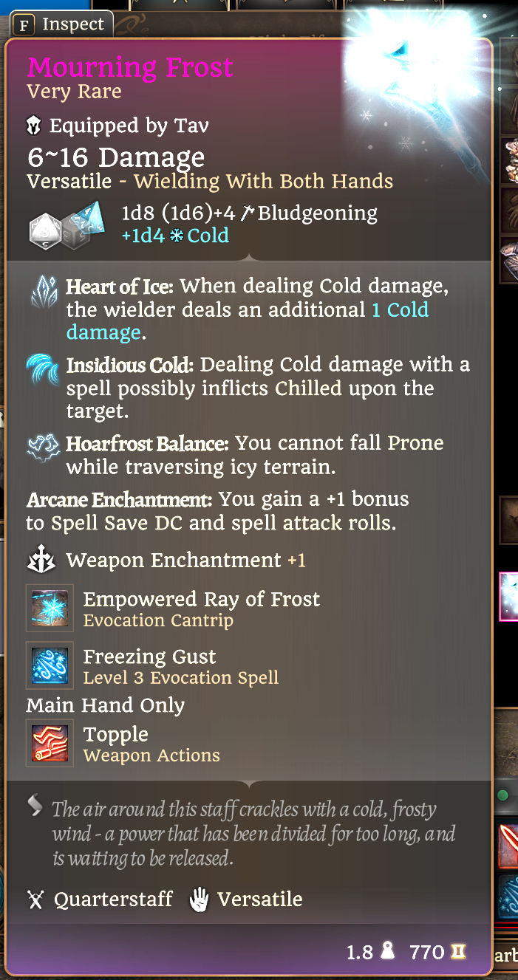Image resolution: width=518 pixels, height=980 pixels.
Task: Click the damage dice icons
Action: point(63,225)
